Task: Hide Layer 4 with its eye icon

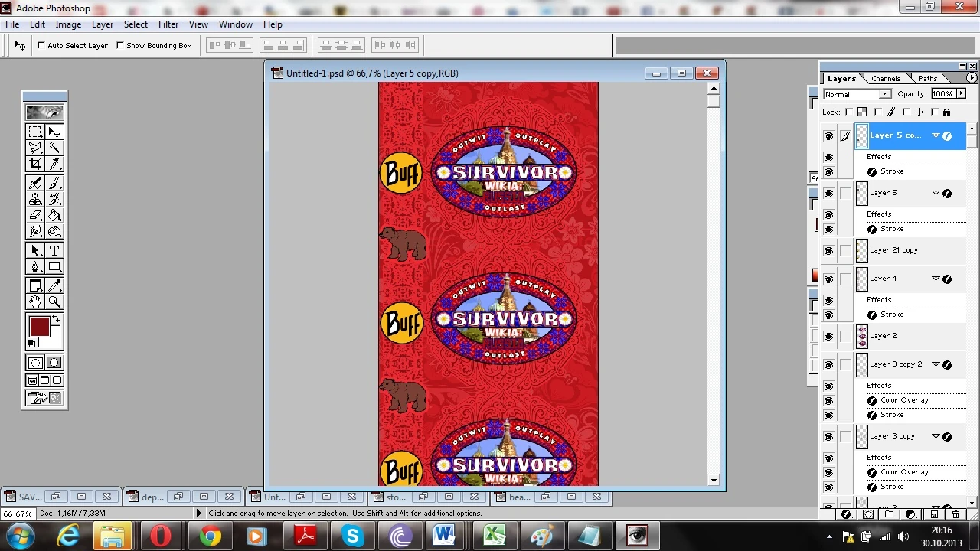Action: pos(828,279)
